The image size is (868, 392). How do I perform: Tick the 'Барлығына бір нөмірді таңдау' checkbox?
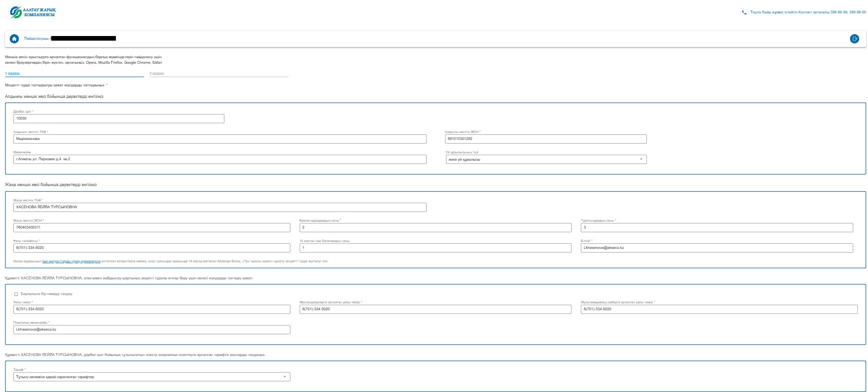pos(16,294)
